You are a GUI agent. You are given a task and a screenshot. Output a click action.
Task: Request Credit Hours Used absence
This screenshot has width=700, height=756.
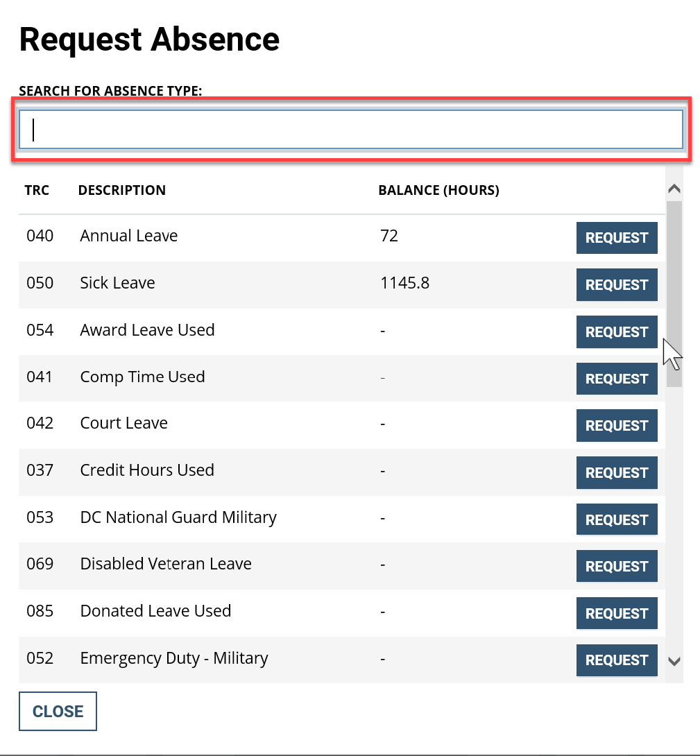616,472
